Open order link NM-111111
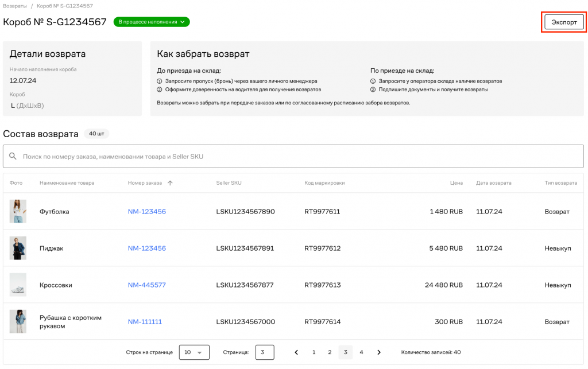 [x=145, y=322]
